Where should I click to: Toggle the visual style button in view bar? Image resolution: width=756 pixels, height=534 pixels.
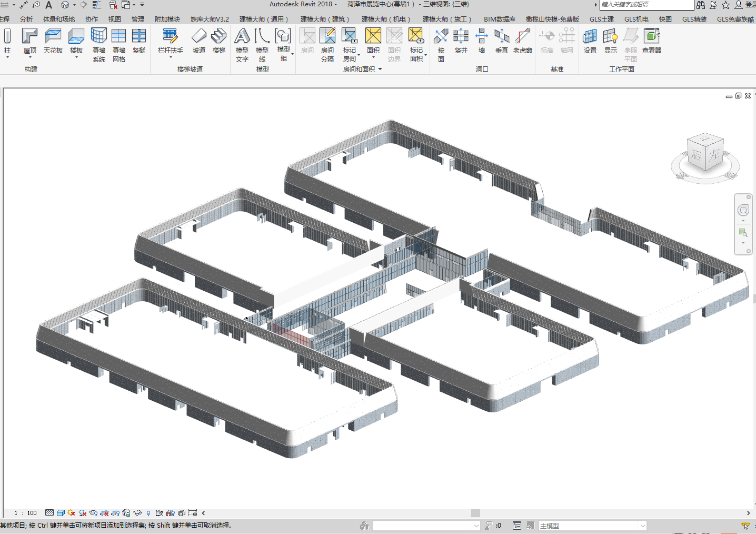coord(61,513)
